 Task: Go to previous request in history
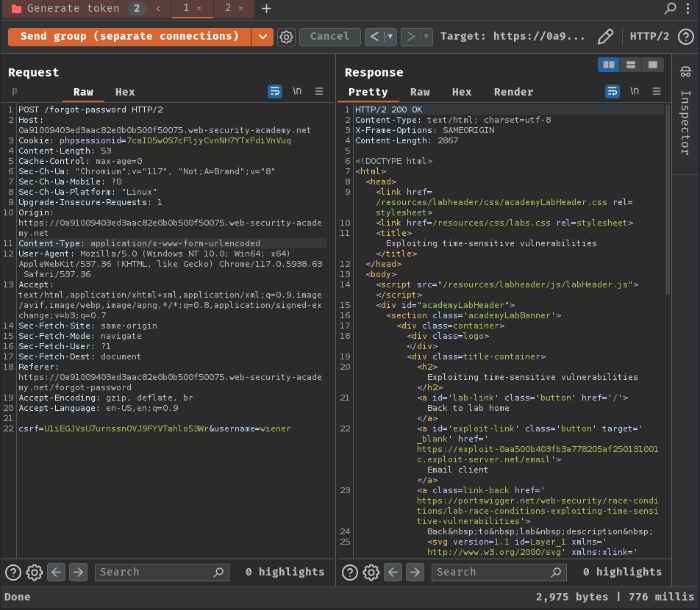[x=374, y=37]
